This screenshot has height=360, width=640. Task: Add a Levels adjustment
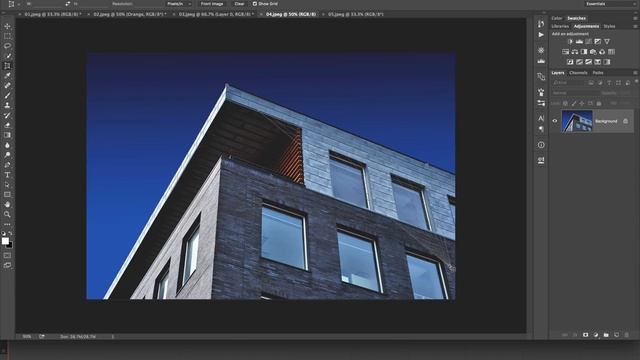[x=579, y=42]
